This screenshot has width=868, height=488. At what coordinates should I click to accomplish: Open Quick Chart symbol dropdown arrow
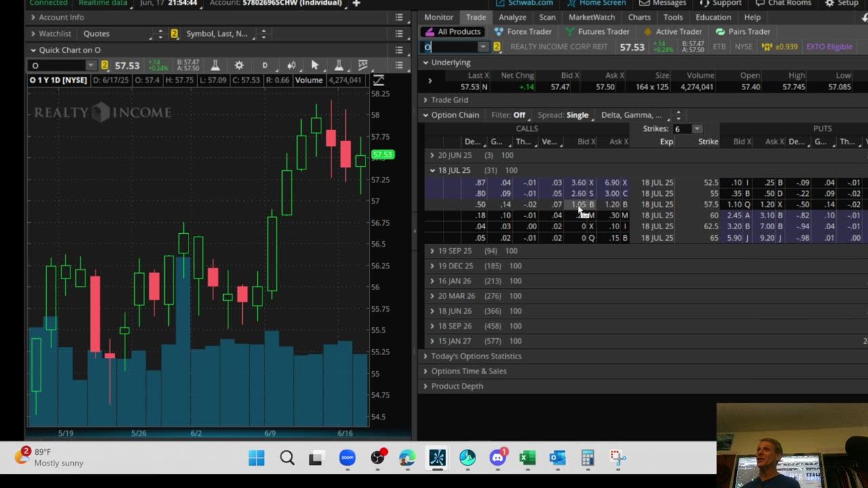coord(91,65)
